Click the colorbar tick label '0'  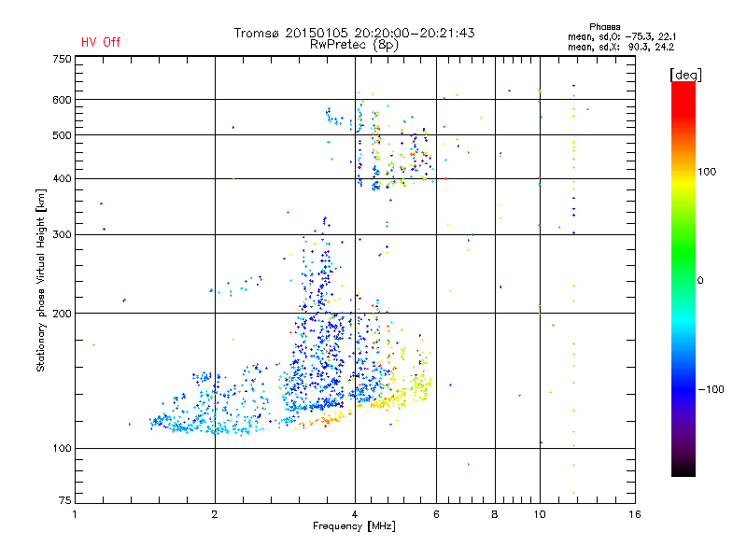click(x=700, y=281)
